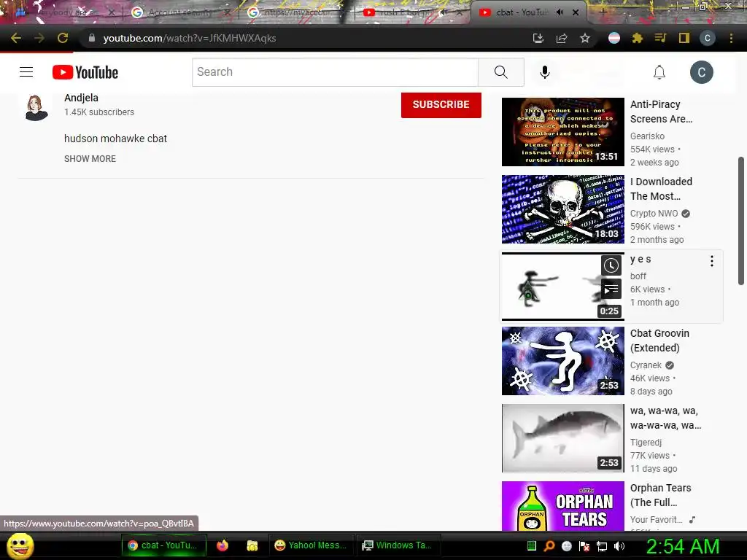Image resolution: width=747 pixels, height=560 pixels.
Task: Open the Andjela channel name link
Action: point(82,98)
